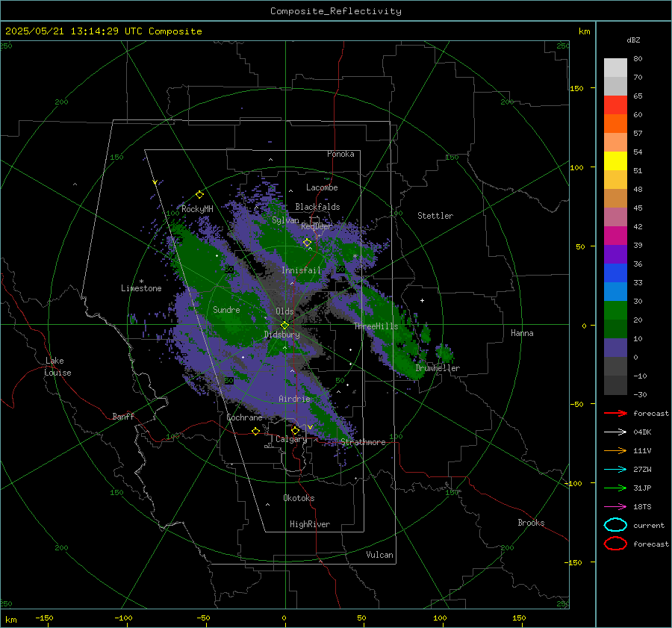Click the -50 tick on the right axis
The height and width of the screenshot is (628, 672).
(x=577, y=404)
